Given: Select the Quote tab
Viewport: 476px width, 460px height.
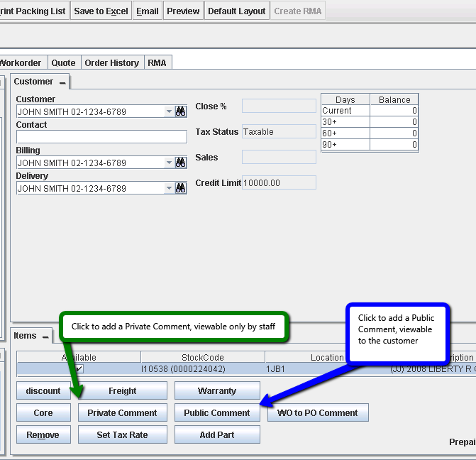Looking at the screenshot, I should coord(64,63).
